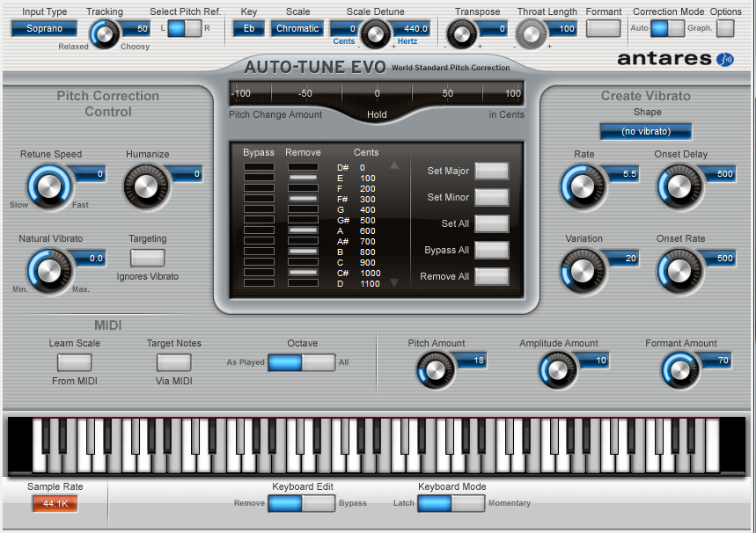756x533 pixels.
Task: Click the Tracking value field 50
Action: pyautogui.click(x=135, y=29)
